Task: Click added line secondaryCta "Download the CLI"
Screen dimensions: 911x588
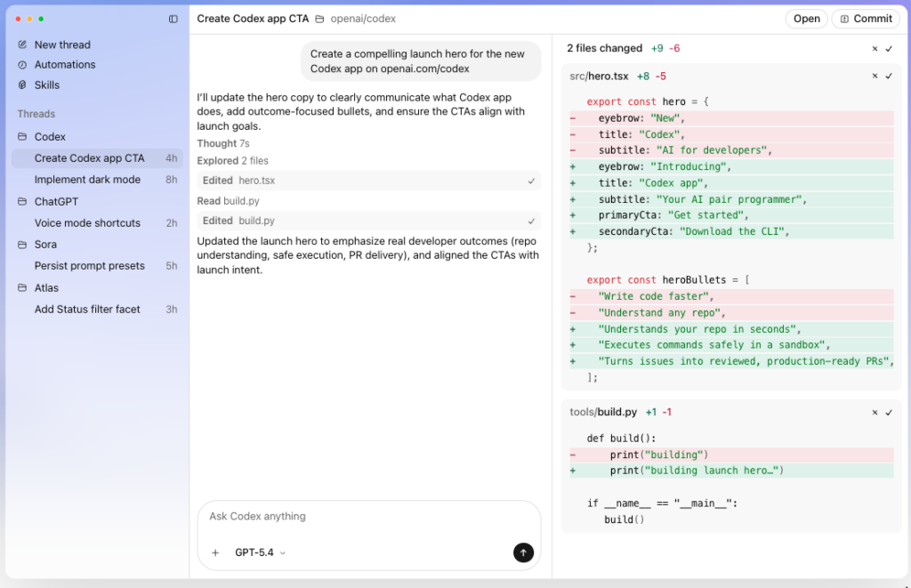Action: coord(731,232)
